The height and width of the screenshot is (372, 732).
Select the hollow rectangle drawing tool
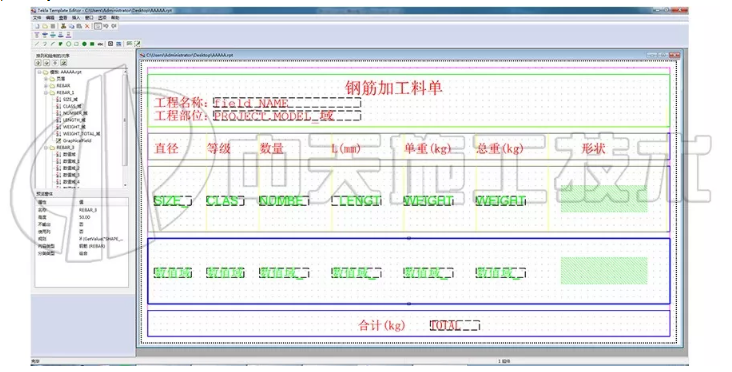click(77, 44)
